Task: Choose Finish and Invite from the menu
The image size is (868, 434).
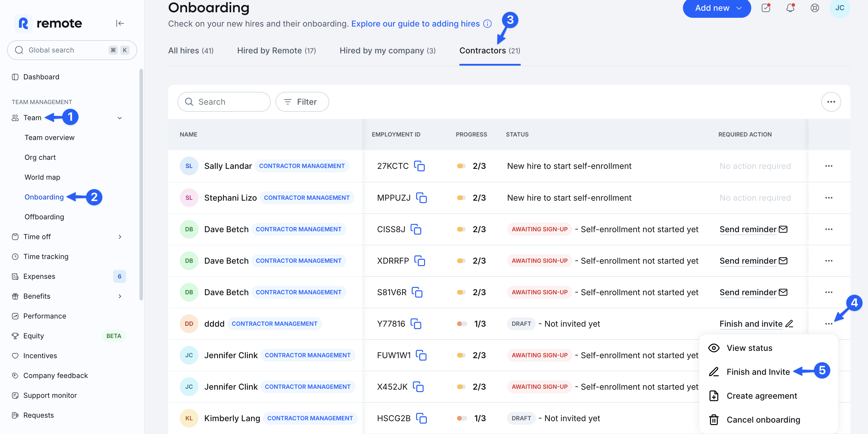Action: pyautogui.click(x=768, y=372)
